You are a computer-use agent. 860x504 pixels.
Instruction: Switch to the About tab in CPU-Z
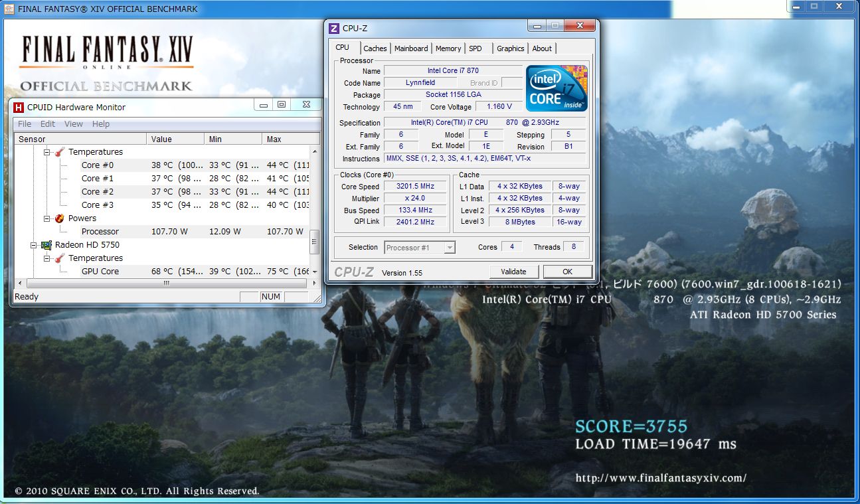click(x=542, y=48)
